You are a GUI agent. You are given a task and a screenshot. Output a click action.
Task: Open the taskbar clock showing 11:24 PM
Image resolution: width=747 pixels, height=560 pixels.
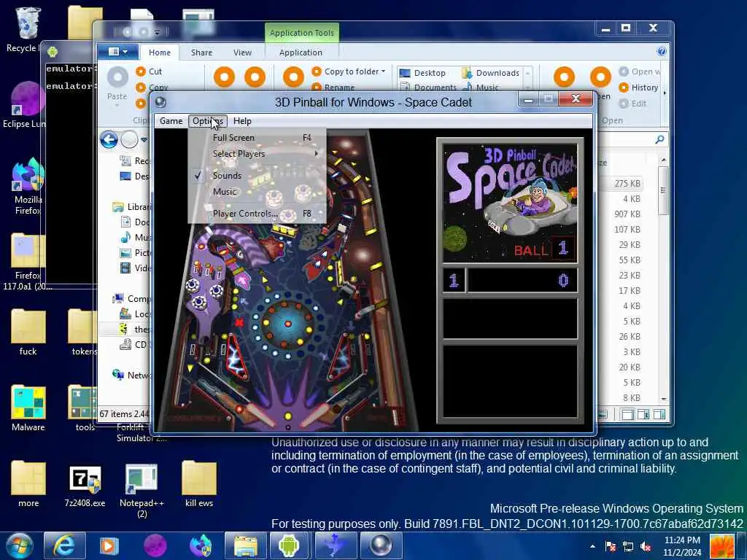[x=682, y=546]
